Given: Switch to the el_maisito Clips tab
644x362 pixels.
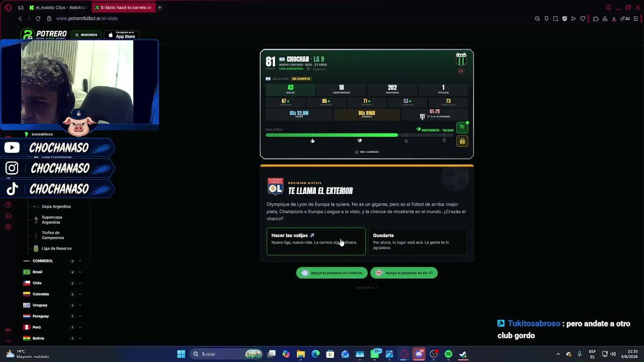Looking at the screenshot, I should (x=58, y=8).
